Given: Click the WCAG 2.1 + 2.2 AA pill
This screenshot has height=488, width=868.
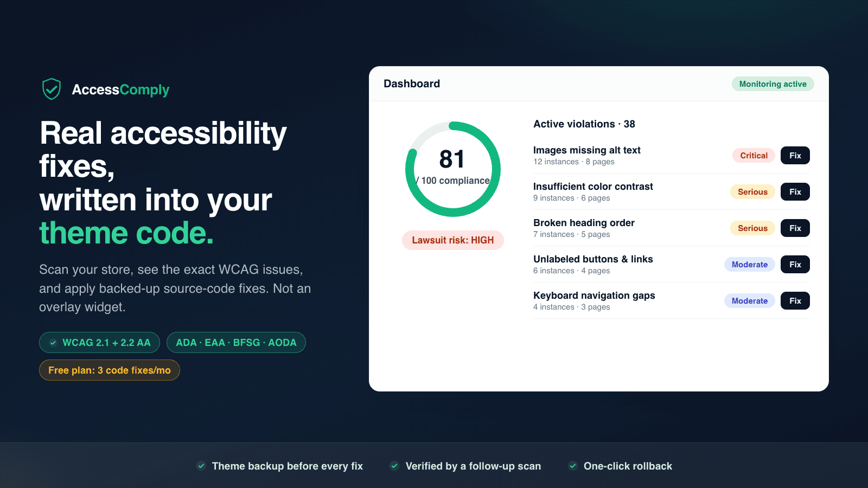Looking at the screenshot, I should [99, 343].
